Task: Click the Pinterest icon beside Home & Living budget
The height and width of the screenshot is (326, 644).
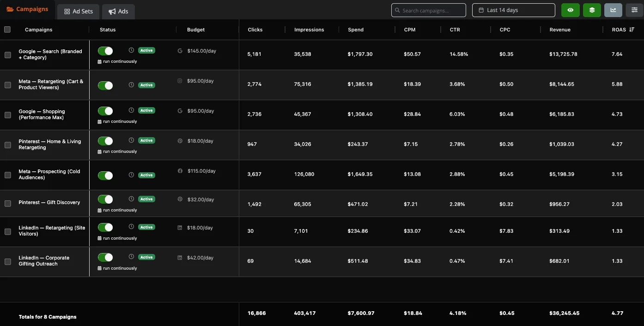Action: [x=180, y=141]
